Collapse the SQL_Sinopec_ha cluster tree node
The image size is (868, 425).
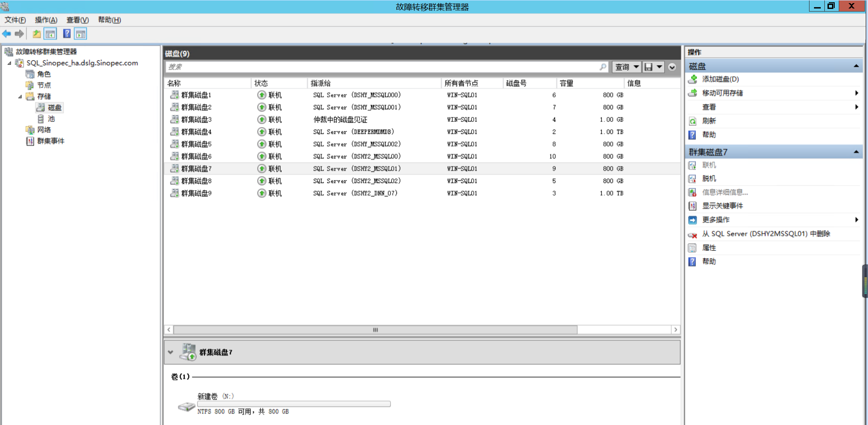tap(9, 63)
